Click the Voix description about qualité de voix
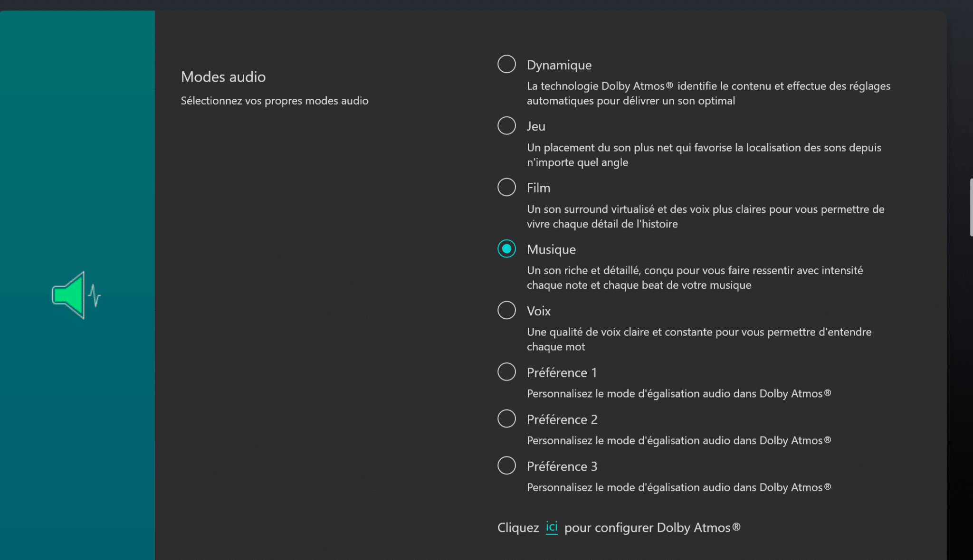Screen dimensions: 973x560 click(699, 339)
